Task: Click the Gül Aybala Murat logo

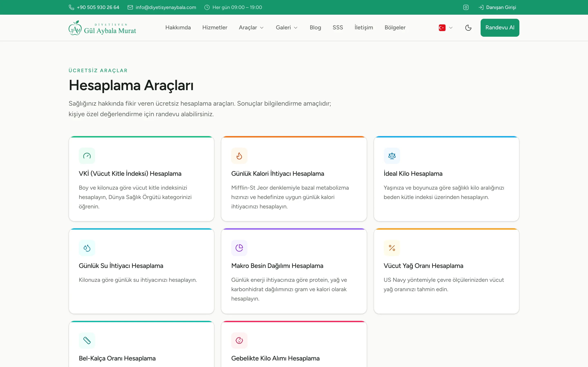Action: [102, 28]
